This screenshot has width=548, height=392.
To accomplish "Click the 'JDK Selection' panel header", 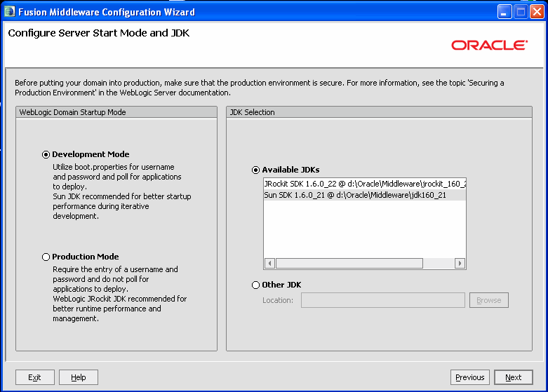I will (x=379, y=112).
